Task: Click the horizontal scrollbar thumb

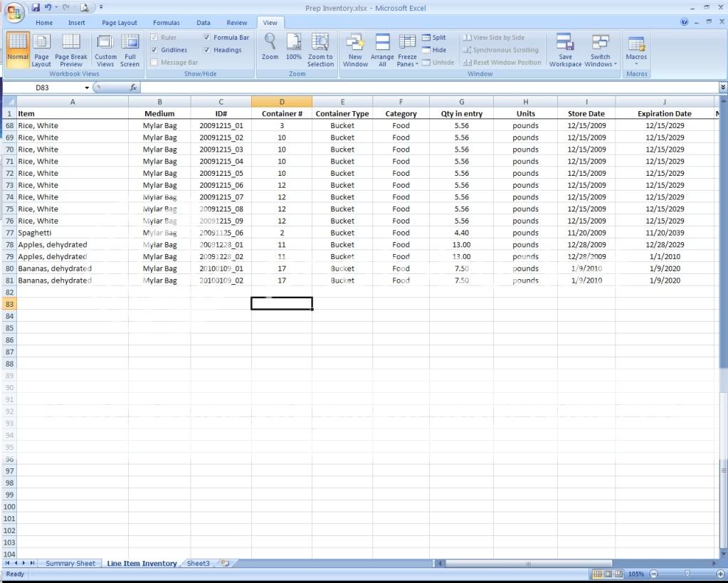Action: [528, 564]
